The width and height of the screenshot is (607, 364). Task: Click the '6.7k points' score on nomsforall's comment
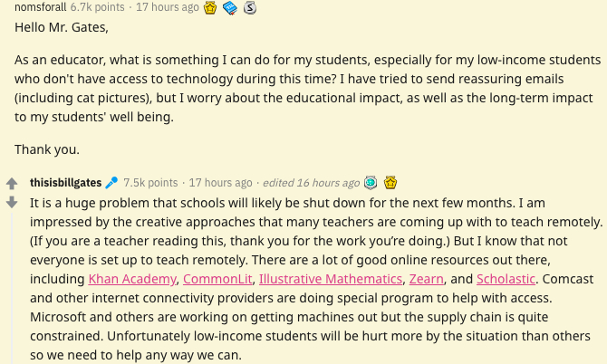[98, 7]
